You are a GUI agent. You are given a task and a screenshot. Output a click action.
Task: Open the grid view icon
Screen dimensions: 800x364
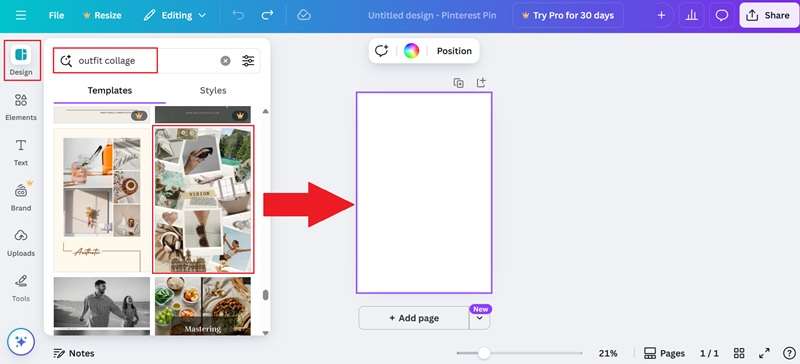[739, 353]
